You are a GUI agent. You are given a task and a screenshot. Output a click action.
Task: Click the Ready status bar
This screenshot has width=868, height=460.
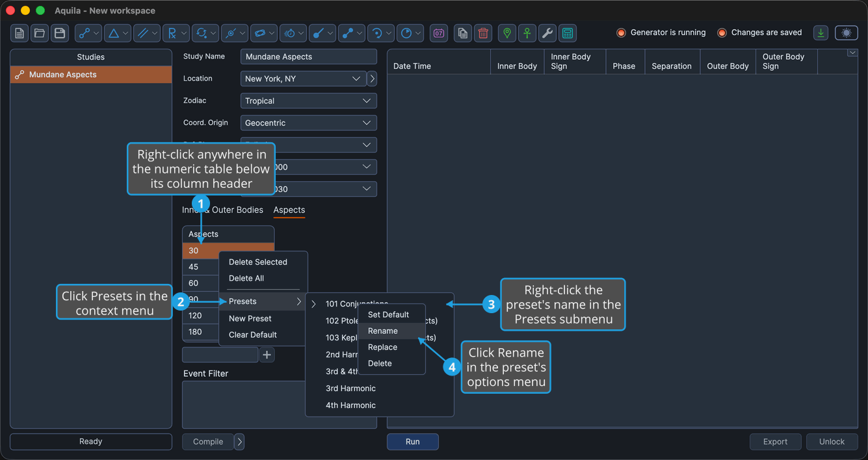point(91,442)
